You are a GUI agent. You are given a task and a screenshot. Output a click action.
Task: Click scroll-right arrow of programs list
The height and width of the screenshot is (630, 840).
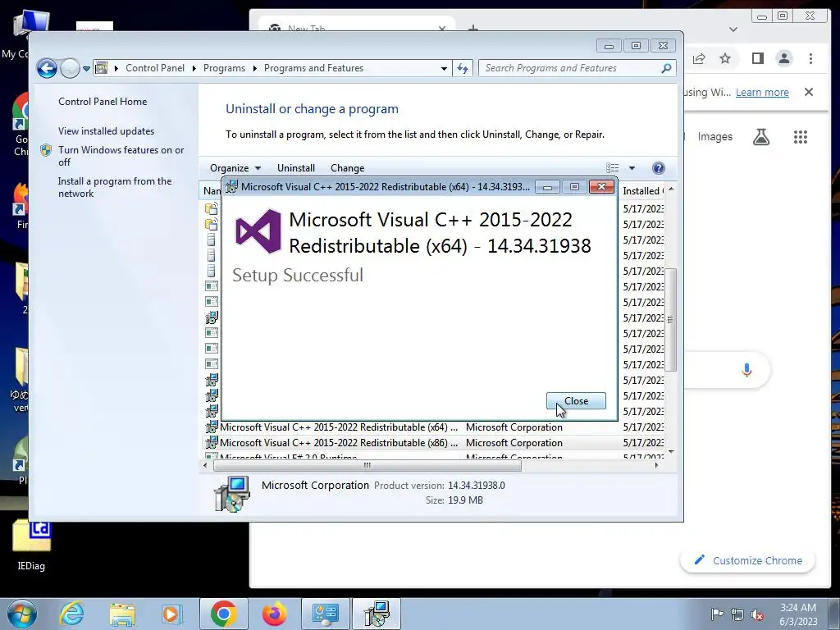pos(656,466)
